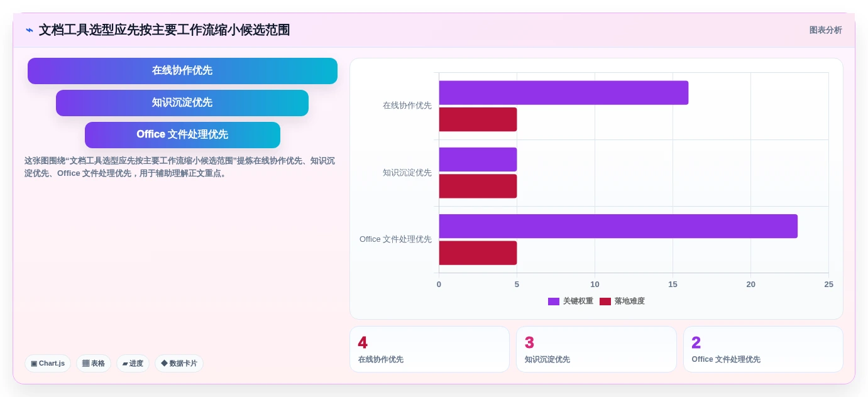The image size is (868, 397).
Task: Click the 数据卡片 tag chip
Action: point(179,363)
